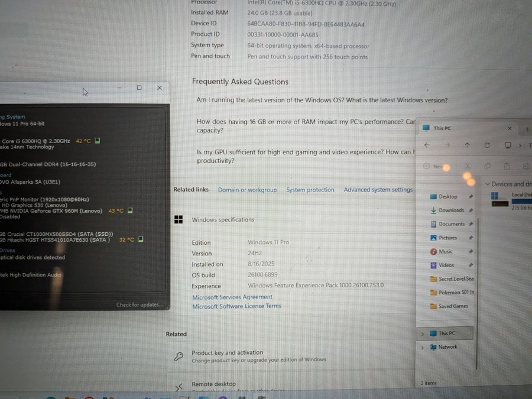Click the back arrow in File Explorer

(x=427, y=145)
